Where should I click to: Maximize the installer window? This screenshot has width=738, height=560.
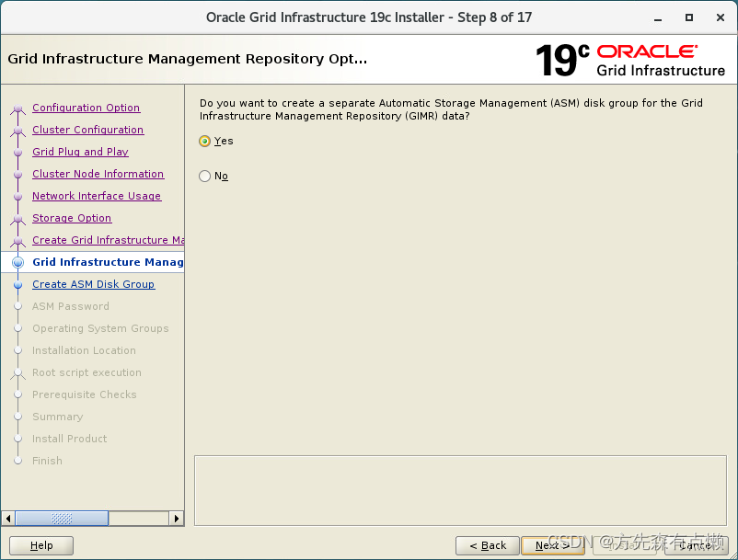[x=689, y=17]
